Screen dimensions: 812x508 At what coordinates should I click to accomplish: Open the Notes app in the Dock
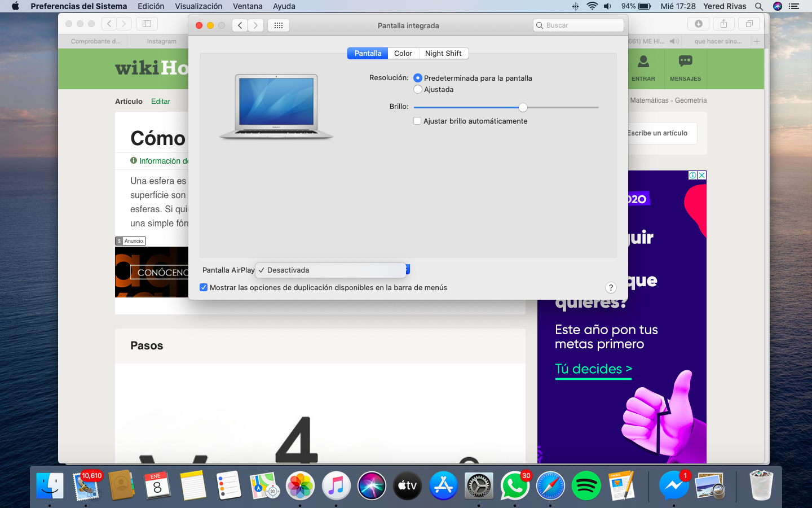tap(193, 485)
